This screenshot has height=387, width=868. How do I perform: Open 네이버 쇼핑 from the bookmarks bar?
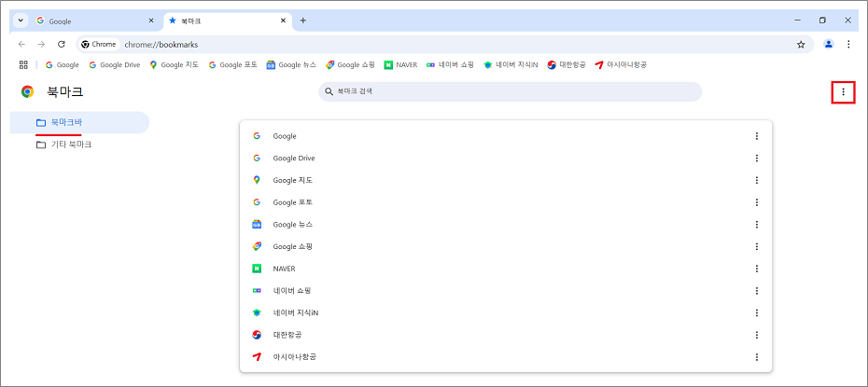point(450,64)
